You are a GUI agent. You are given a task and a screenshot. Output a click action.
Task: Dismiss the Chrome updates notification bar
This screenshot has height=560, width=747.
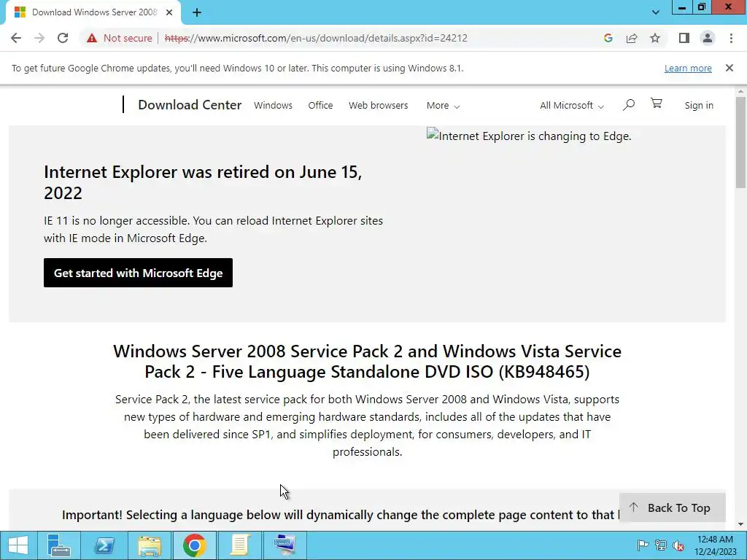coord(729,68)
